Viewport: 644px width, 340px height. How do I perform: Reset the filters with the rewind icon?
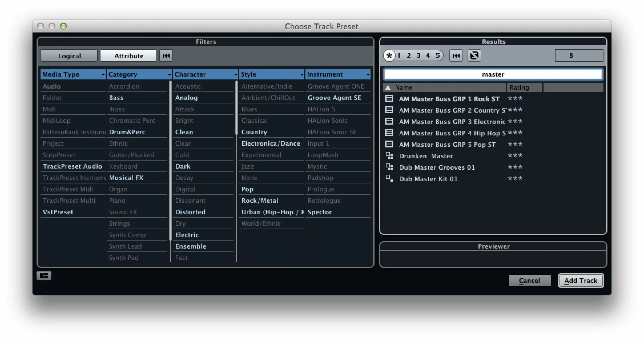pos(166,56)
